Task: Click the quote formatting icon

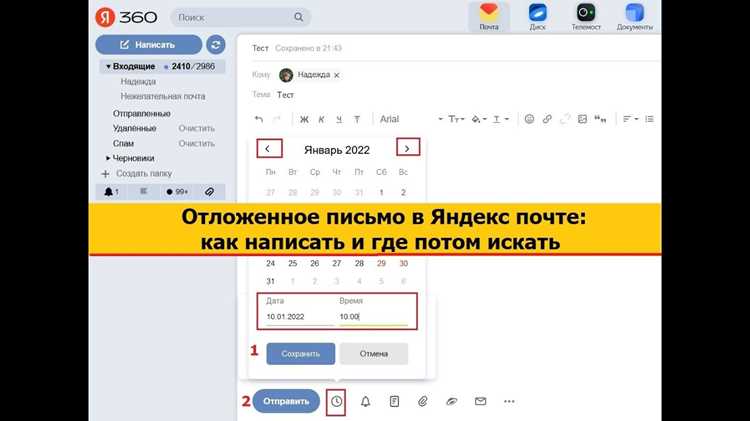Action: (x=600, y=119)
